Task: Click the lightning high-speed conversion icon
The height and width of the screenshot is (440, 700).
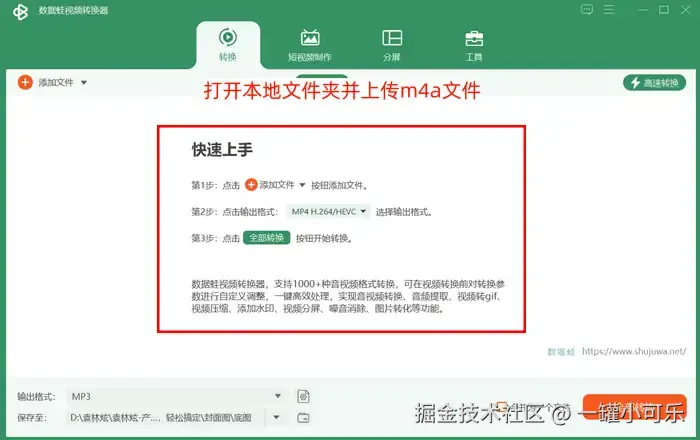Action: point(635,83)
